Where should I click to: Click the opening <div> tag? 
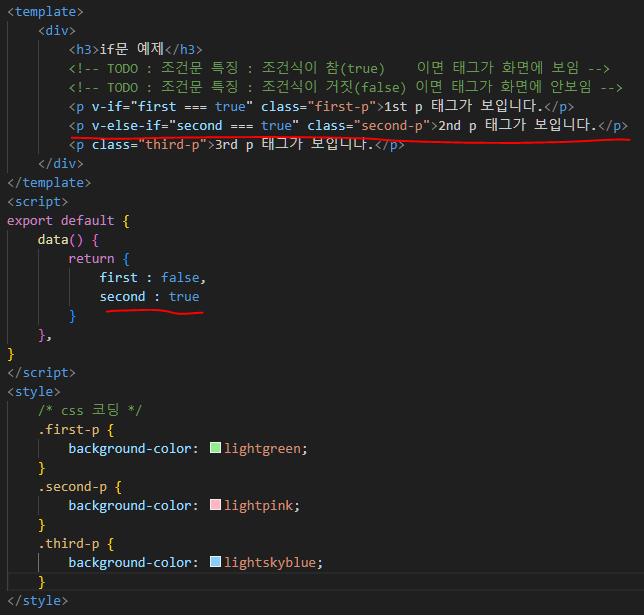point(57,30)
